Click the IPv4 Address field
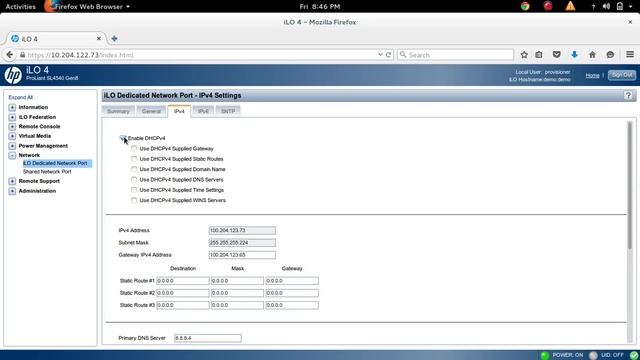The width and height of the screenshot is (640, 360). (x=242, y=231)
